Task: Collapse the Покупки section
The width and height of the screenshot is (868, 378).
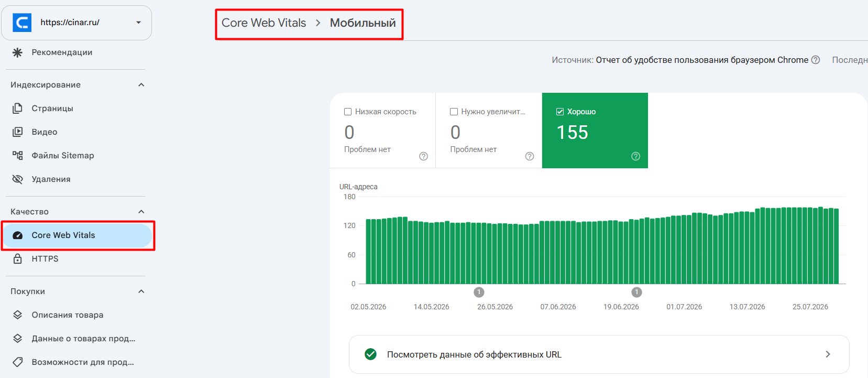Action: coord(141,291)
